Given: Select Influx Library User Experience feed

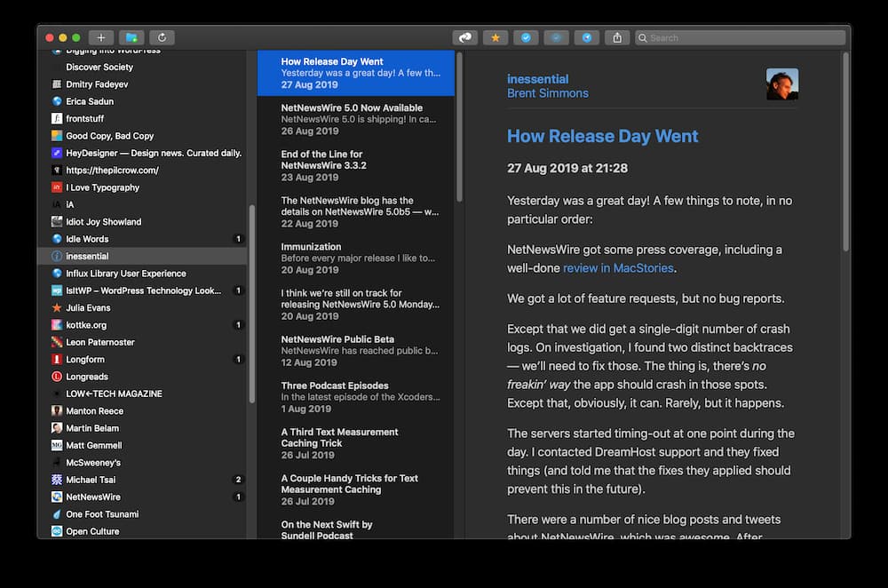Looking at the screenshot, I should (142, 273).
